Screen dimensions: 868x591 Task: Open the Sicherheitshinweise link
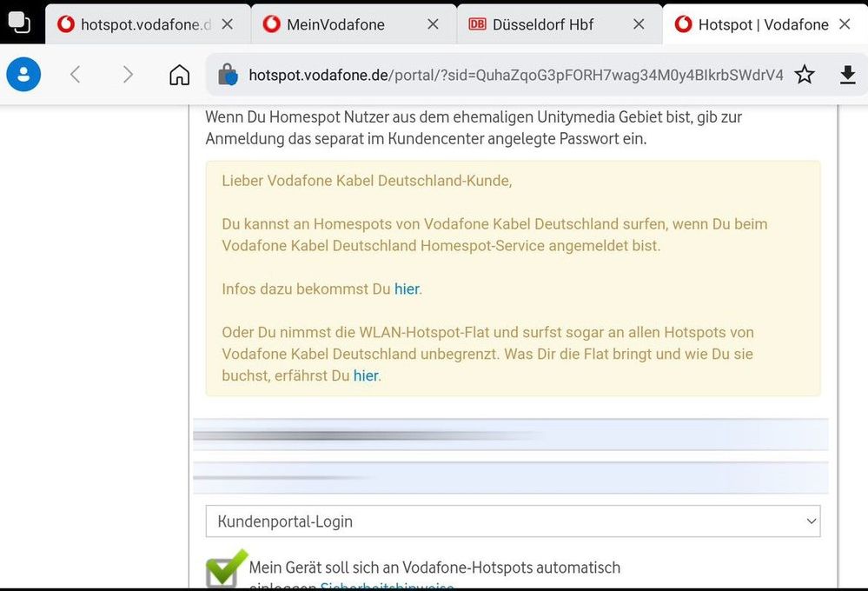click(387, 586)
